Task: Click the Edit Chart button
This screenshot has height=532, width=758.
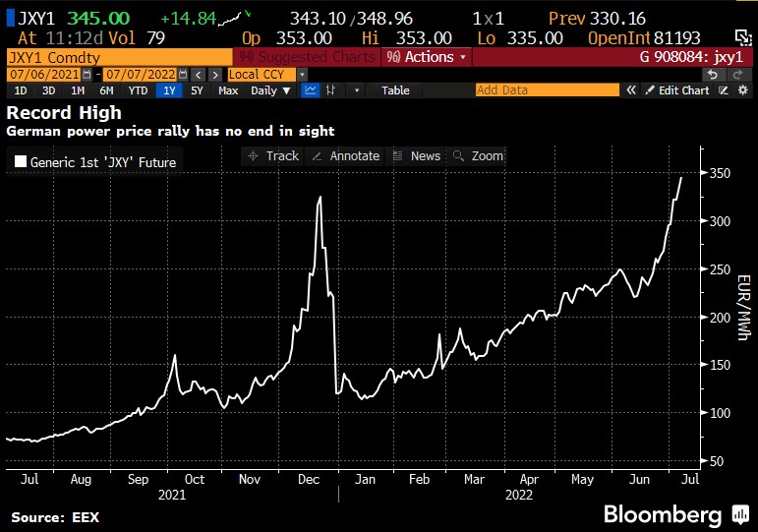Action: click(x=676, y=90)
